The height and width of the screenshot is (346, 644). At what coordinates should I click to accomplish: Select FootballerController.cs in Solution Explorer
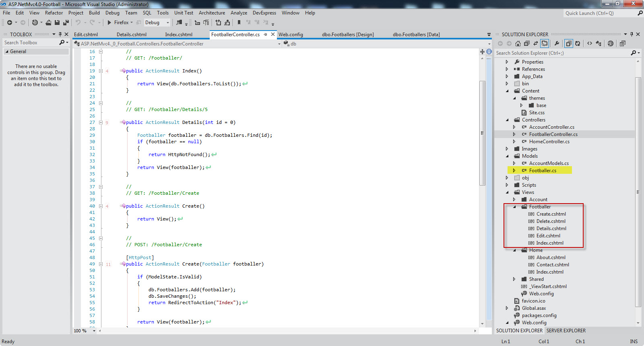[553, 134]
